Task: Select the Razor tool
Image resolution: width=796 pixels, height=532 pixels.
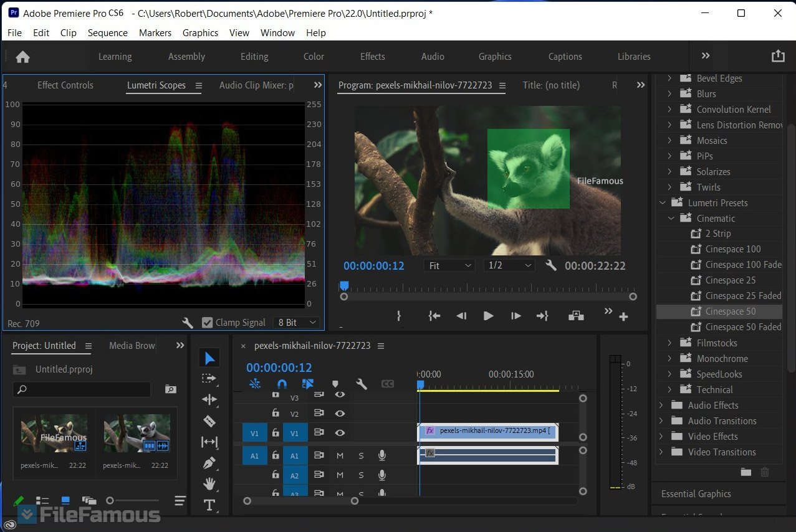Action: click(x=209, y=421)
